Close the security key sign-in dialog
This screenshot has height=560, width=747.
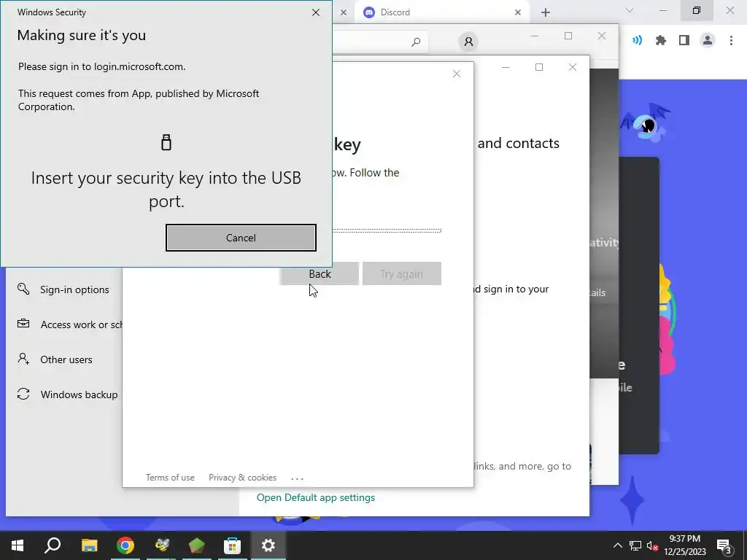[457, 74]
